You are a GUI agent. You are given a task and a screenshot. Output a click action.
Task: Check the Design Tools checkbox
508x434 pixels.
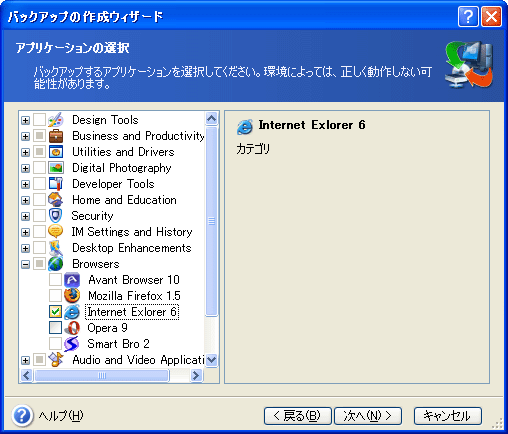(40, 120)
